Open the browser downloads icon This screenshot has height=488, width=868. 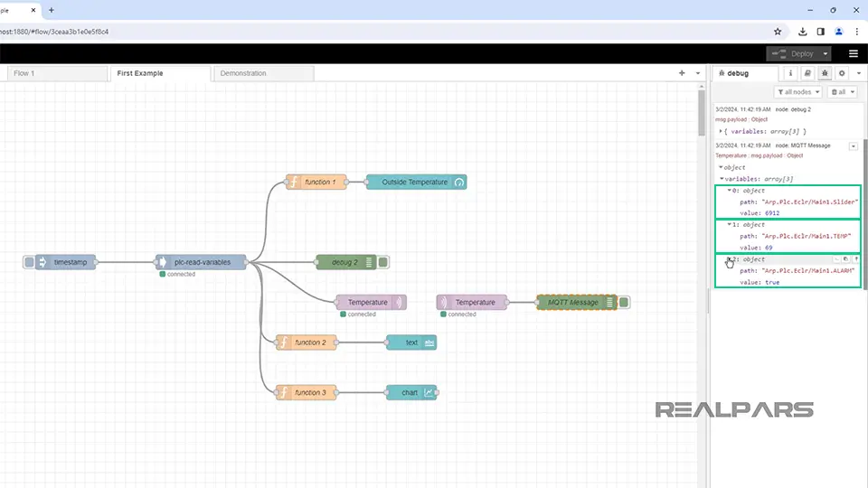click(802, 32)
